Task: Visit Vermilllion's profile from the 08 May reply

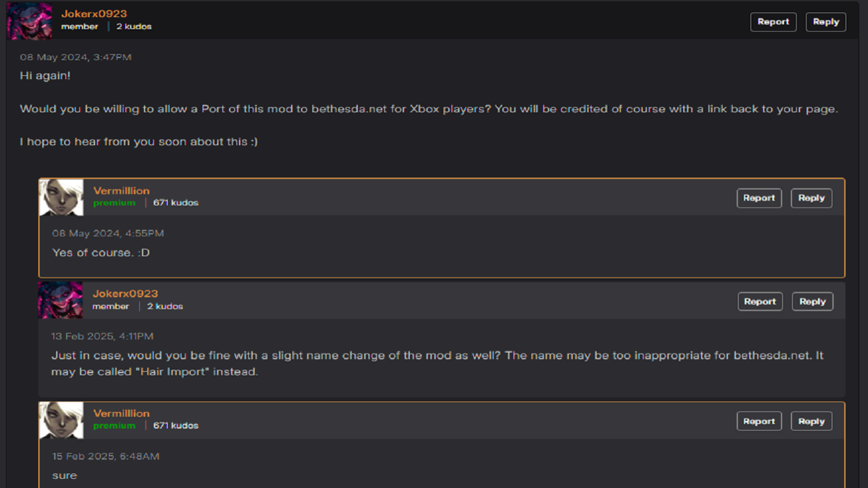Action: (x=121, y=191)
